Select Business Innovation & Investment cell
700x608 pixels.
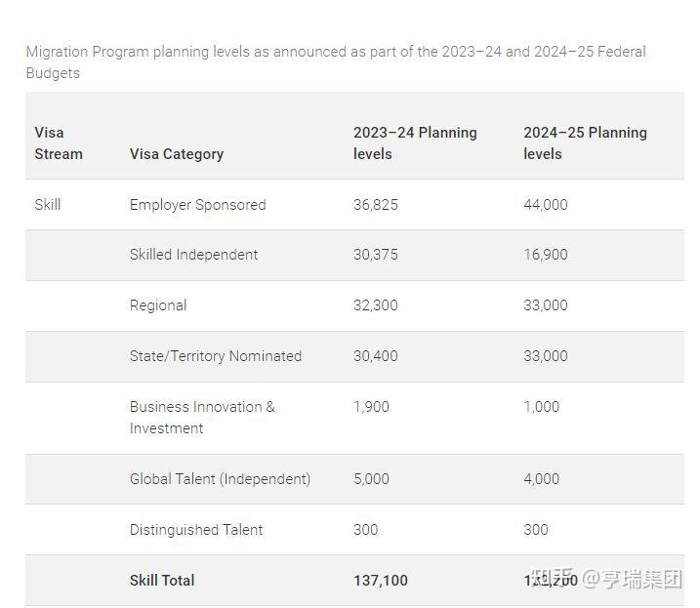(x=202, y=417)
